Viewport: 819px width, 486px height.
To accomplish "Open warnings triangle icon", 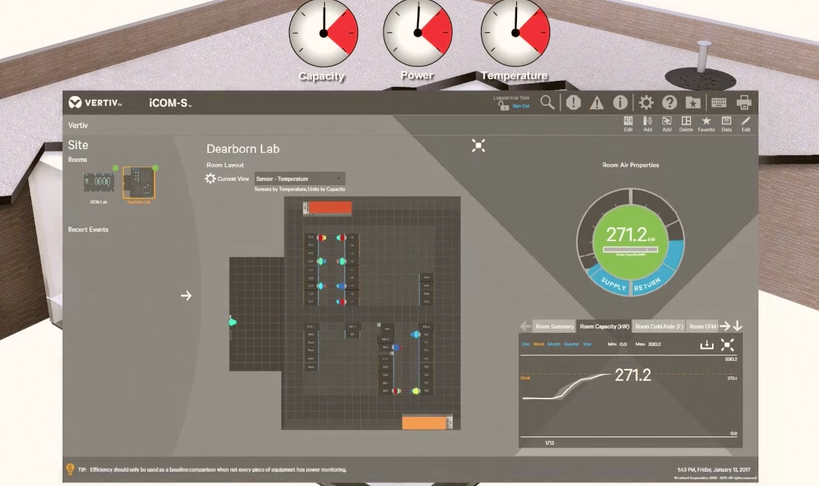I will coord(596,103).
